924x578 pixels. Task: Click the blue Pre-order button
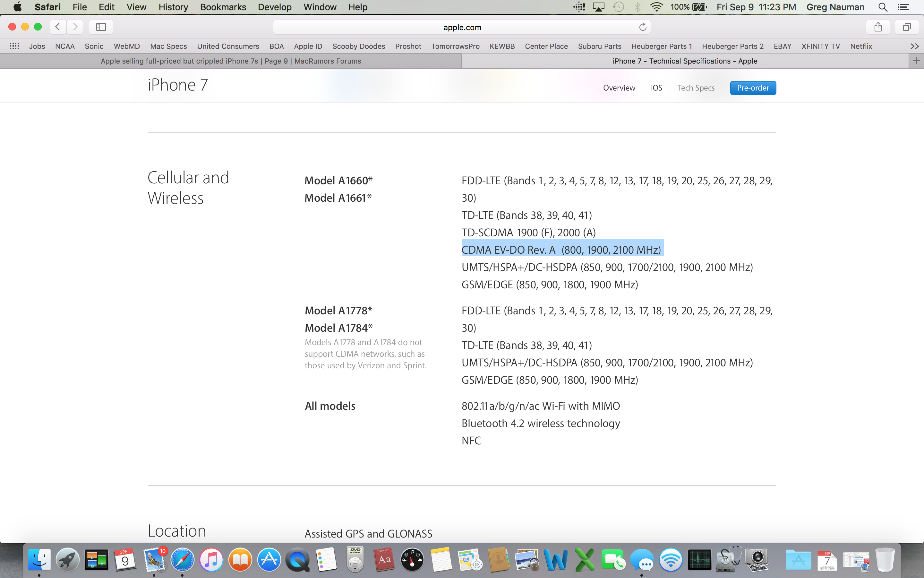(753, 88)
